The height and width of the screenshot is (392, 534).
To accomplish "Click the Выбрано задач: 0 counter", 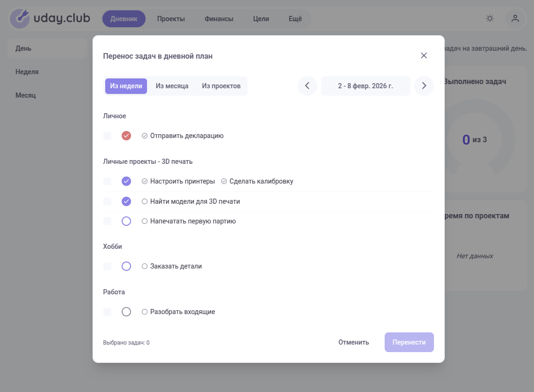I will (x=126, y=343).
